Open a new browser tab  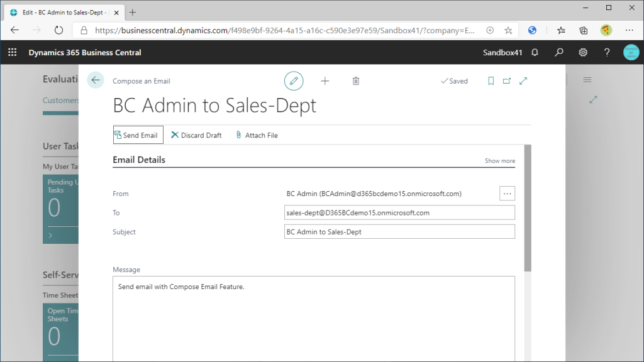click(132, 13)
